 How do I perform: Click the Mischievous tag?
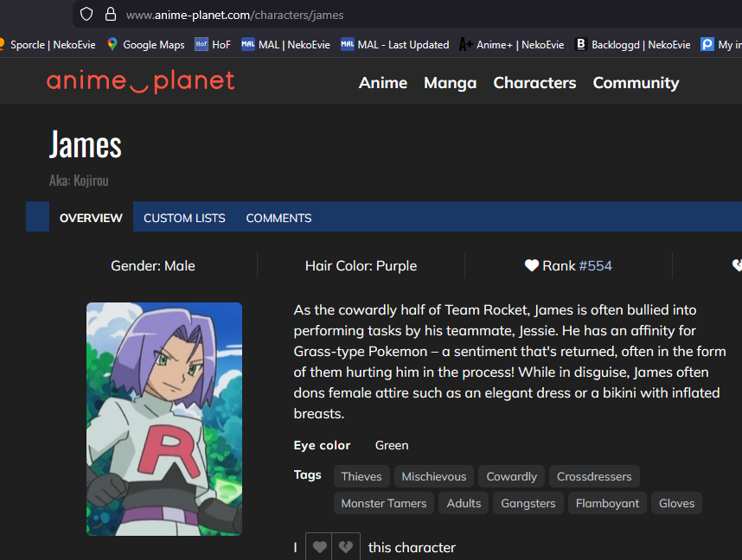[434, 476]
